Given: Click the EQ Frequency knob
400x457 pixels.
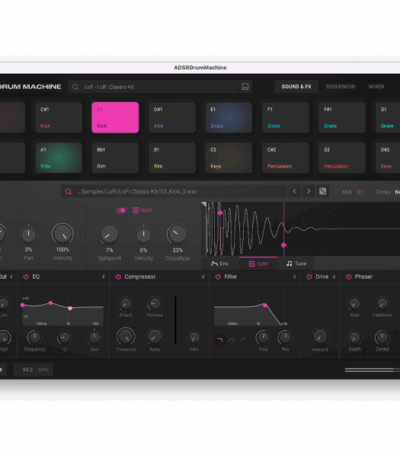Looking at the screenshot, I should (x=34, y=337).
